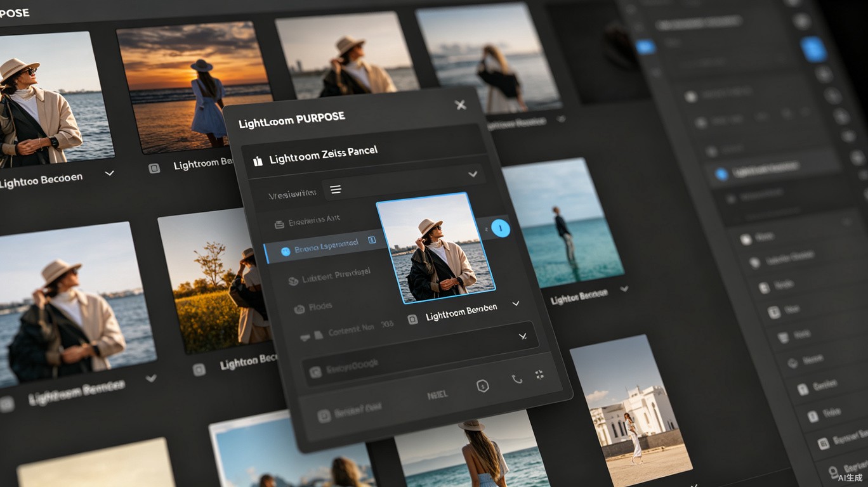This screenshot has height=487, width=868.
Task: Open the hamburger menu next to Vresiaviifes
Action: [336, 189]
